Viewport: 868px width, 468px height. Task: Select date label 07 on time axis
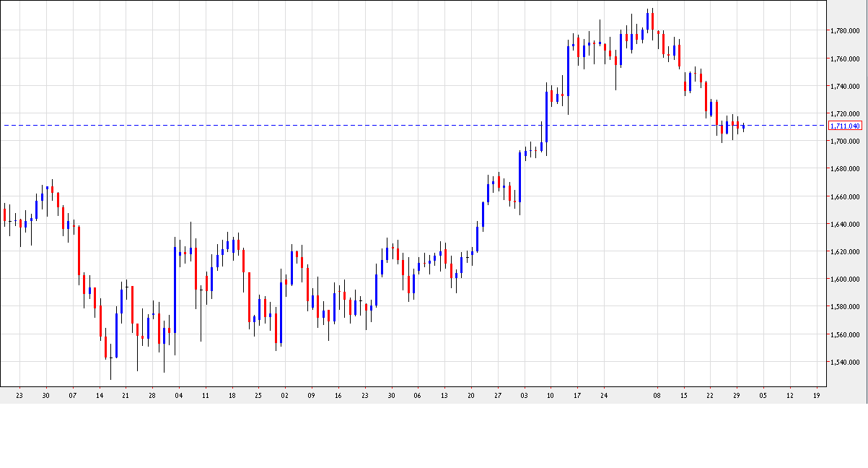point(73,395)
